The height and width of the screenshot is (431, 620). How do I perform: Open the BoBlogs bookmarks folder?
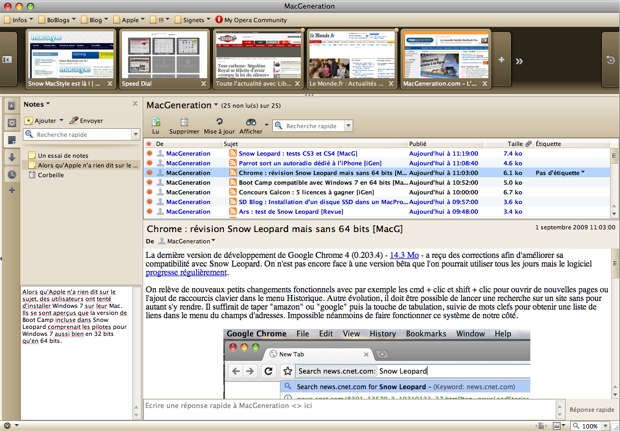click(x=57, y=20)
